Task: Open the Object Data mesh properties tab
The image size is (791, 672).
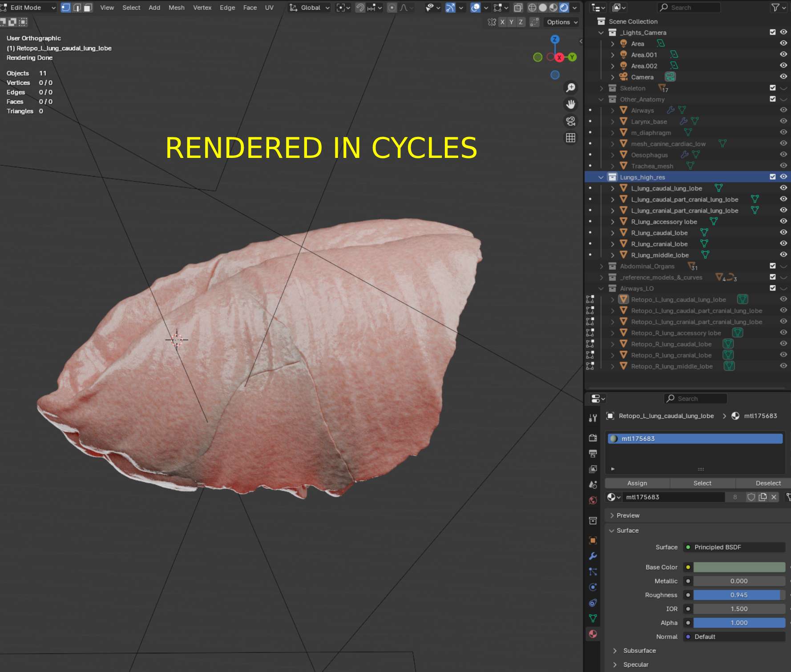Action: coord(593,618)
